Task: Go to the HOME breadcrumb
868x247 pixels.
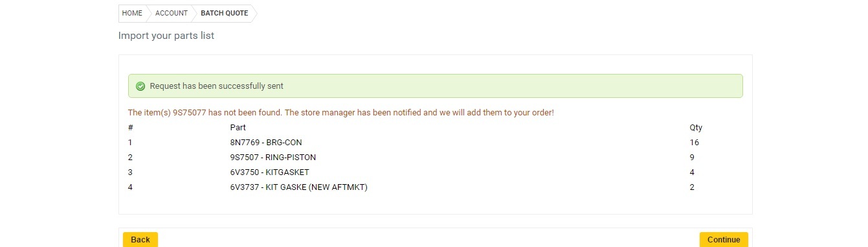Action: (132, 13)
